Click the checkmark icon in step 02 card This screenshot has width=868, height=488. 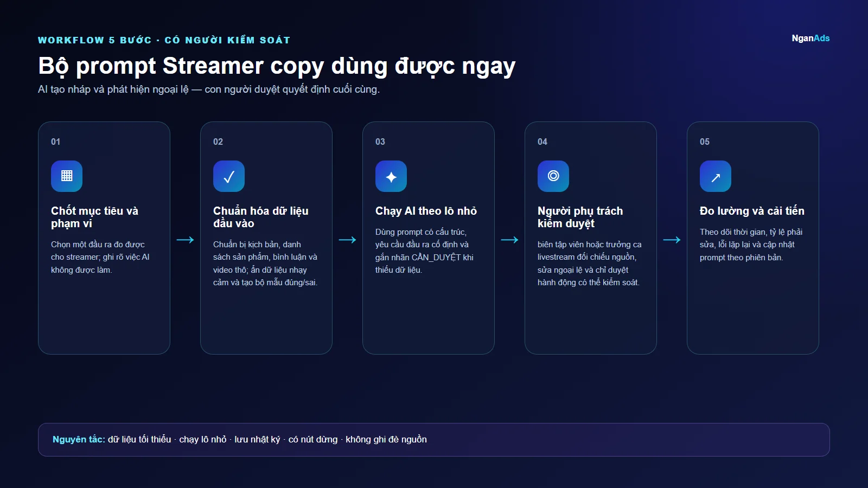click(x=229, y=176)
